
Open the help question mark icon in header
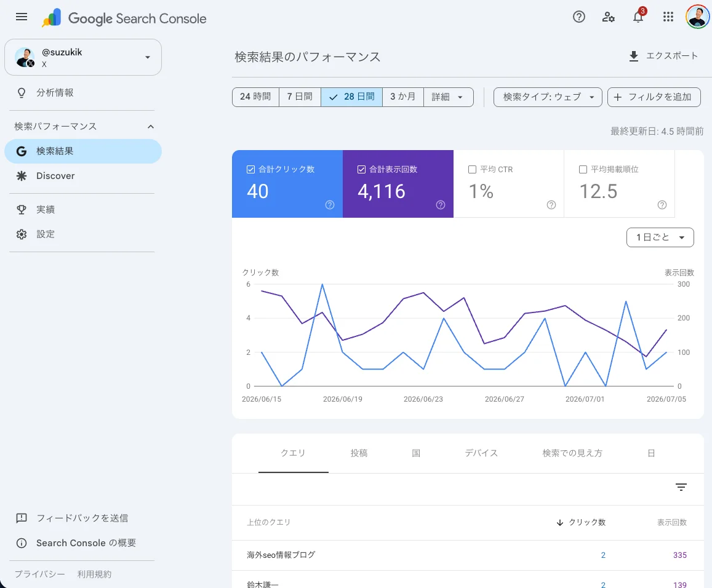point(578,17)
